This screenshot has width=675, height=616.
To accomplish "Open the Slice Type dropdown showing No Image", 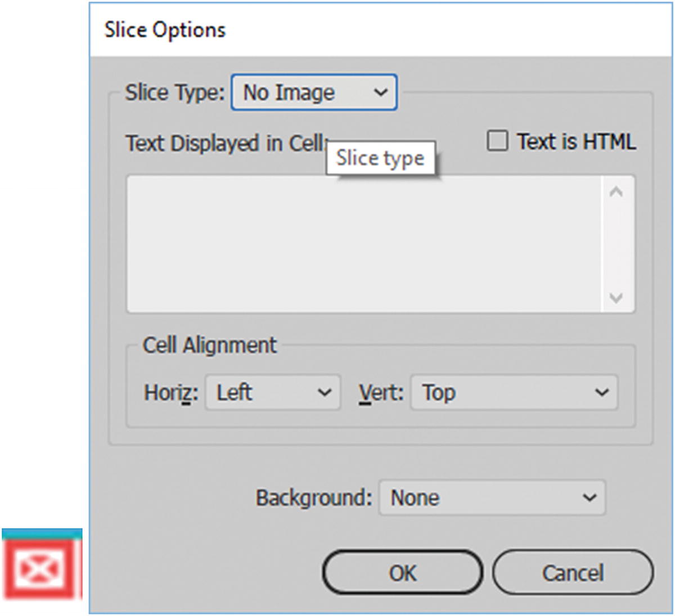I will coord(314,92).
